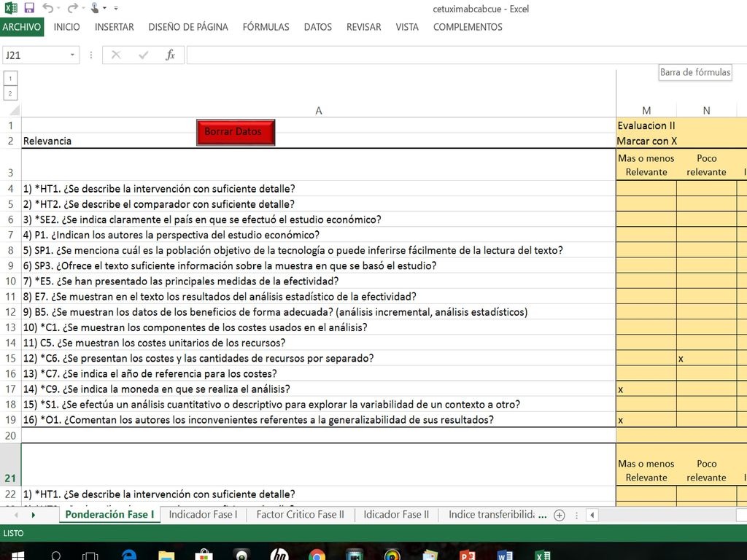Click the Excel icon on the taskbar
The image size is (747, 560).
[x=543, y=555]
